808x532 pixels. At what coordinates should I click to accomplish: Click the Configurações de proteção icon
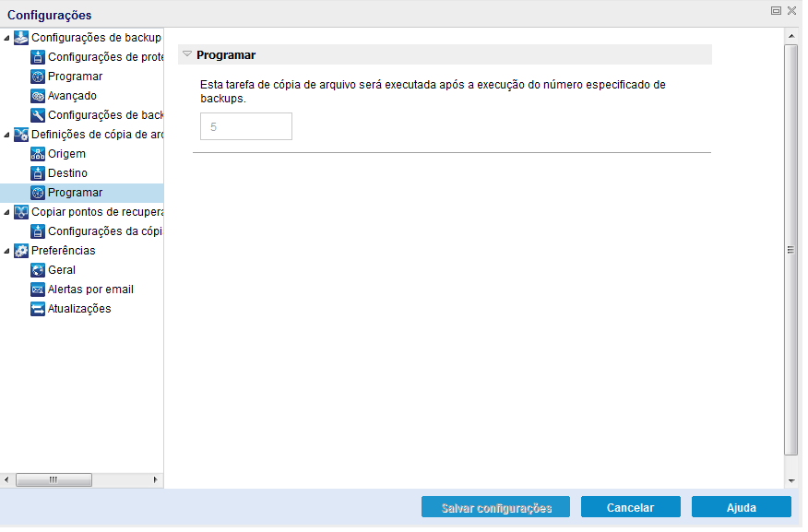tap(38, 57)
